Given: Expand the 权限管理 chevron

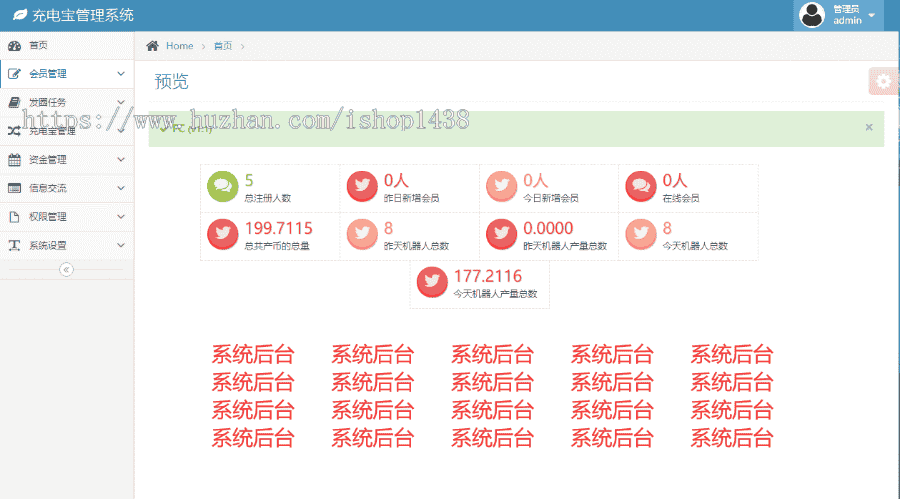Looking at the screenshot, I should point(121,216).
